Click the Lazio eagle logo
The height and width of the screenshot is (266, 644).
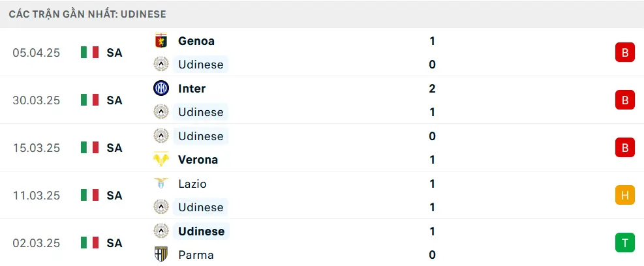tap(161, 183)
